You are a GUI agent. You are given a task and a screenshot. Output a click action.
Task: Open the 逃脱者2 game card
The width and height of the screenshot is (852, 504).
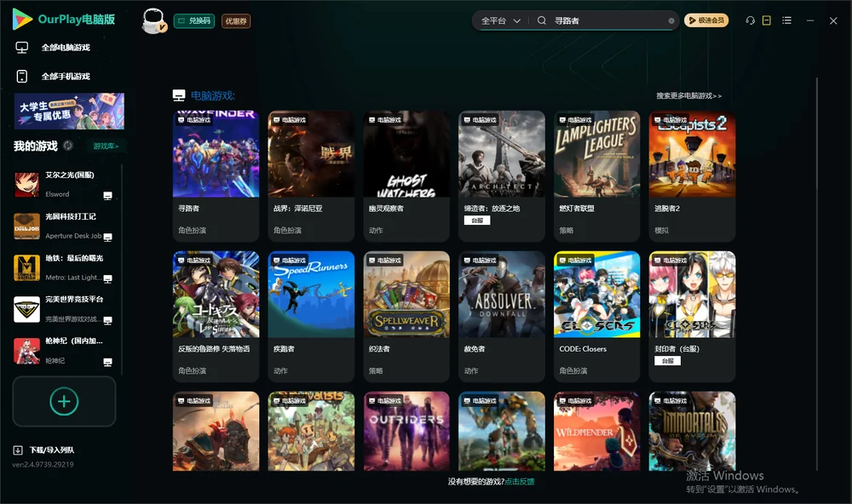point(692,176)
